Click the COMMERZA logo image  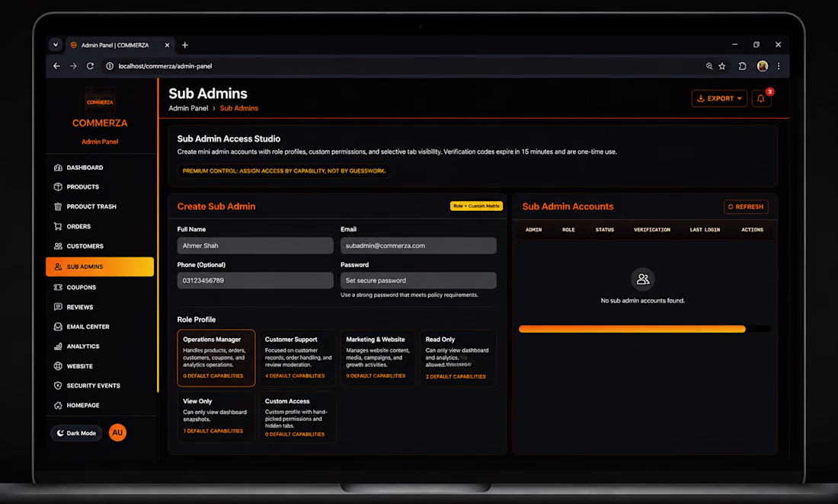[x=100, y=101]
